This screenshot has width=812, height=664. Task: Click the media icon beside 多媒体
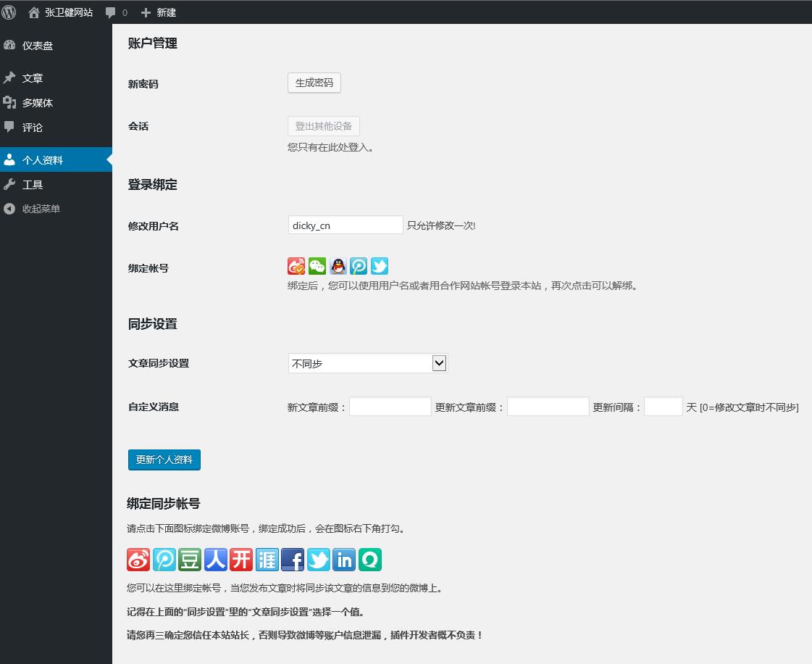9,102
